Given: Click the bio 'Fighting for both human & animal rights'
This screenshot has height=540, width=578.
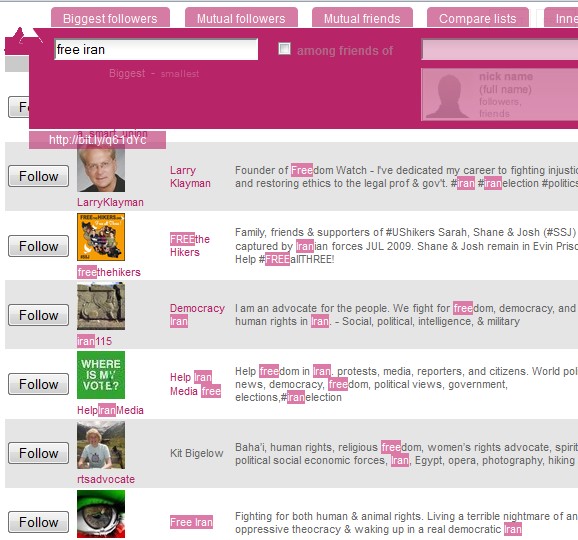Looking at the screenshot, I should click(x=406, y=523).
